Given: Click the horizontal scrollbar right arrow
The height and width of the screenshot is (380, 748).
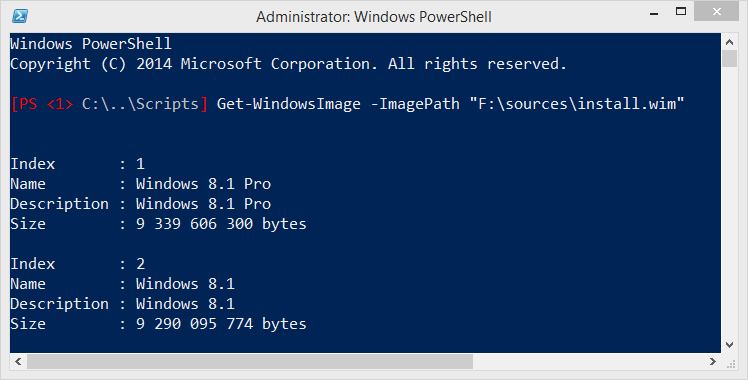Looking at the screenshot, I should (713, 361).
